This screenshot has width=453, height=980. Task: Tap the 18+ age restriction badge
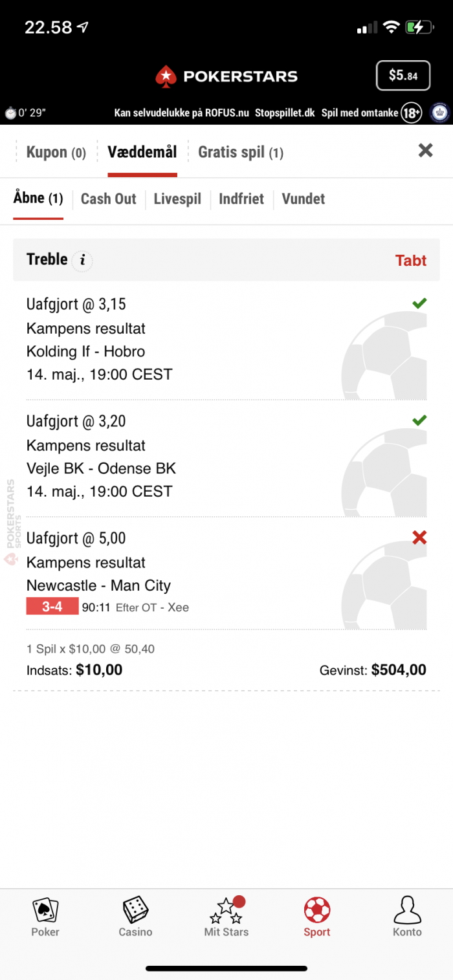click(x=411, y=113)
